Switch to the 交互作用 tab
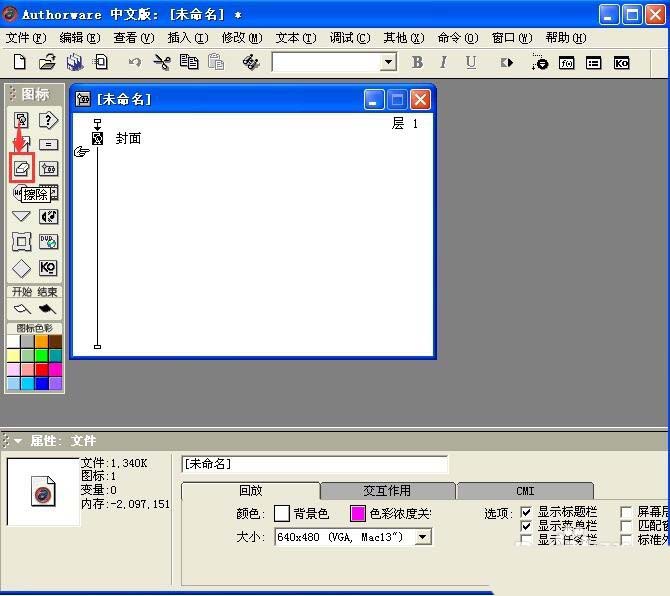 pyautogui.click(x=387, y=490)
